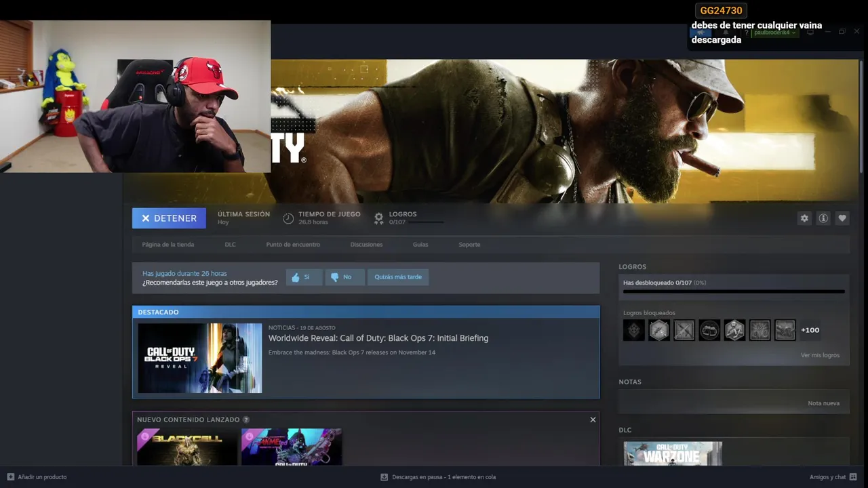Open Descargas en pausa status text
The height and width of the screenshot is (488, 868).
tap(443, 477)
